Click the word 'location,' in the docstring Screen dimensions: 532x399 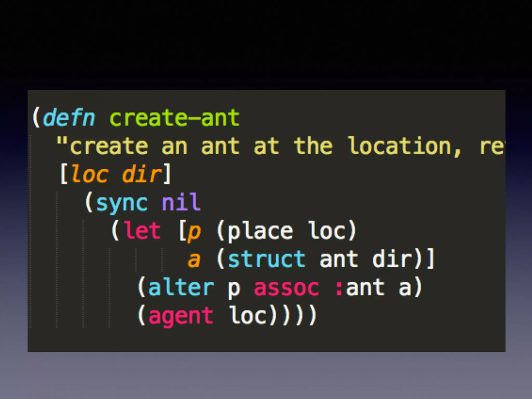[404, 146]
